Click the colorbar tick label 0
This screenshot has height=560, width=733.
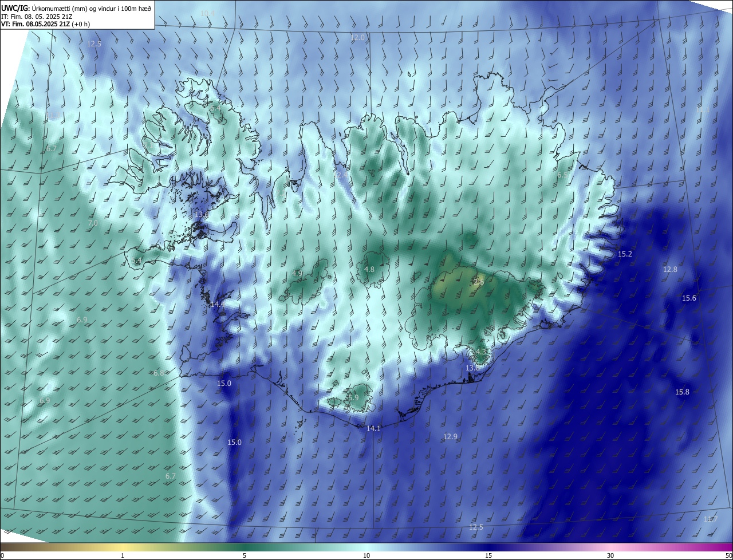[x=2, y=556]
